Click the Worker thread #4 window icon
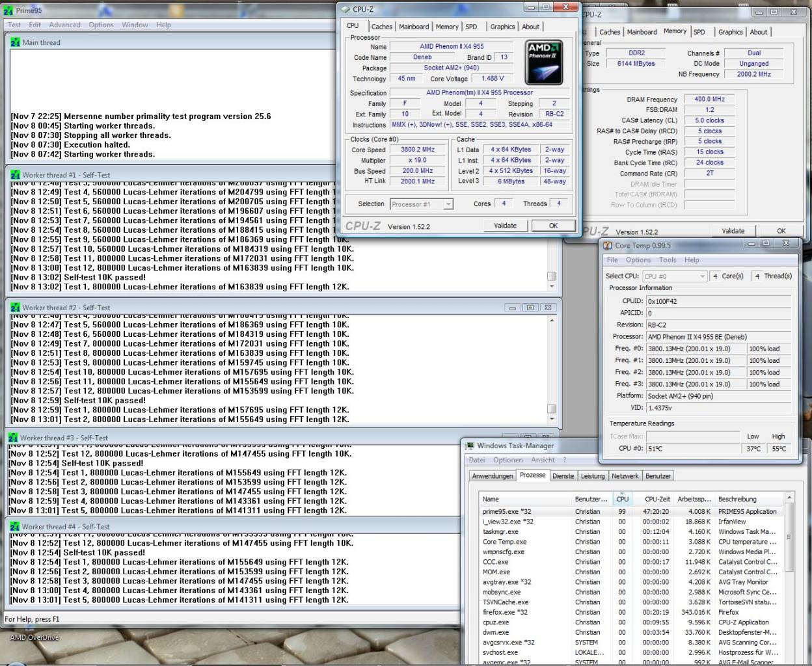812x666 pixels. (x=15, y=526)
